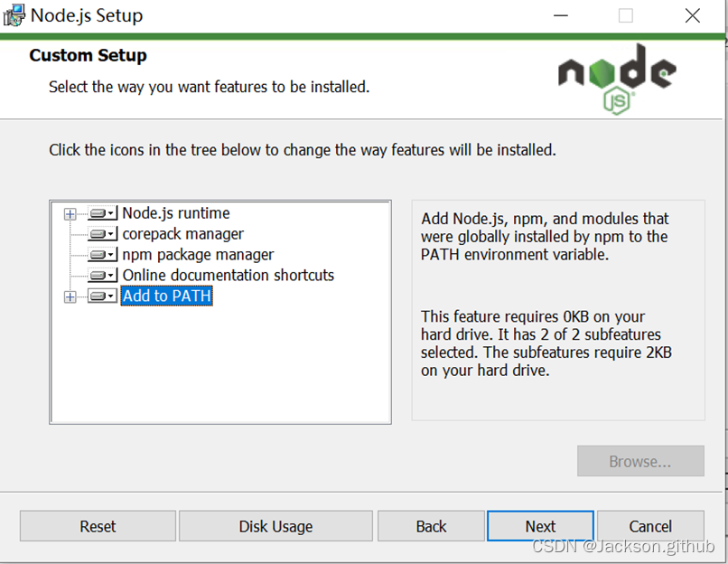Go Back to the previous step
This screenshot has height=564, width=728.
click(431, 526)
